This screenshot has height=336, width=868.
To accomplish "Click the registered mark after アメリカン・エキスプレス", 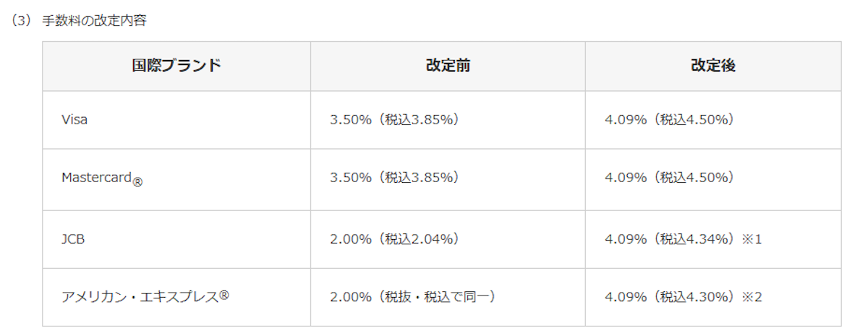I will [x=224, y=293].
